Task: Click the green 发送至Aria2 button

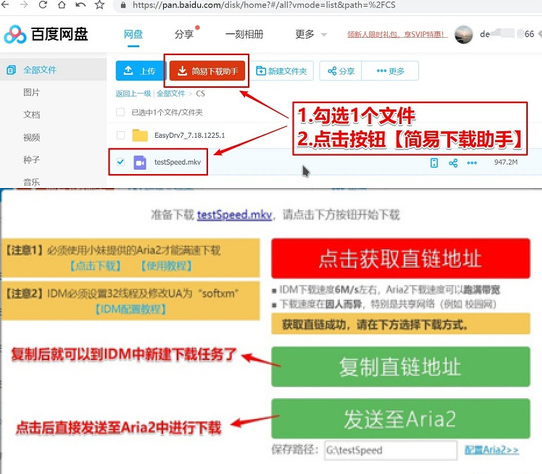Action: point(401,419)
